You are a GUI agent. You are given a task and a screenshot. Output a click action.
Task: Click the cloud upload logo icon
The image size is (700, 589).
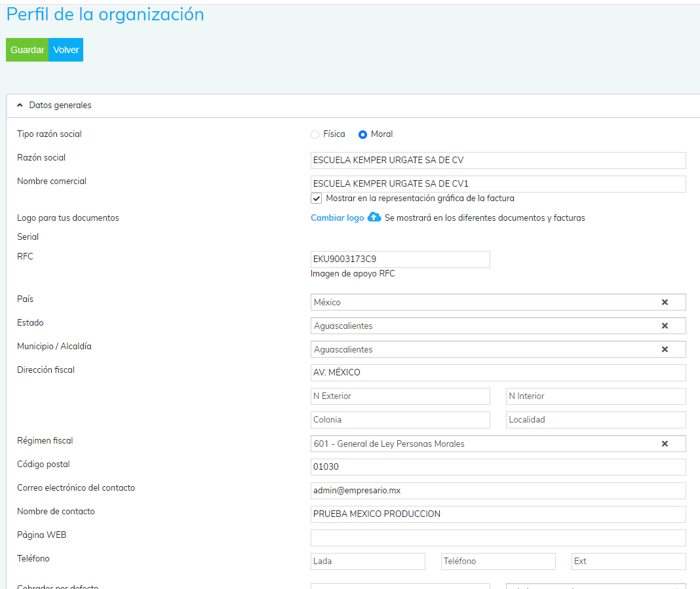(374, 218)
